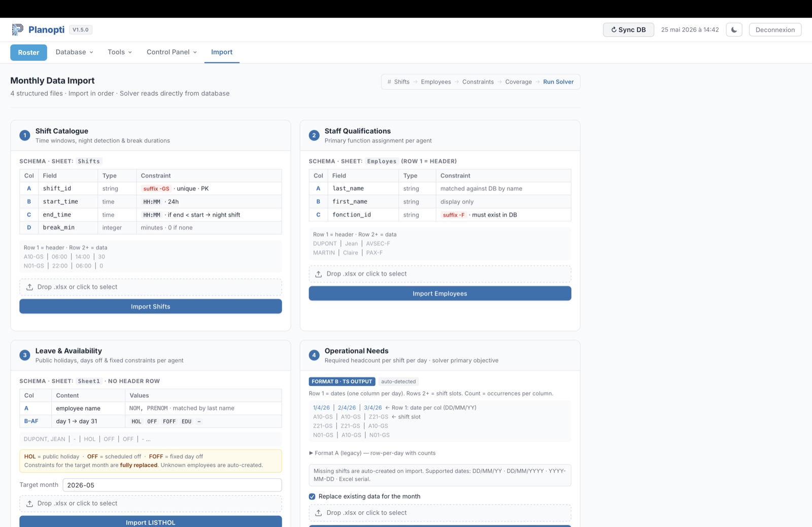
Task: Click the Target month input field
Action: [172, 485]
